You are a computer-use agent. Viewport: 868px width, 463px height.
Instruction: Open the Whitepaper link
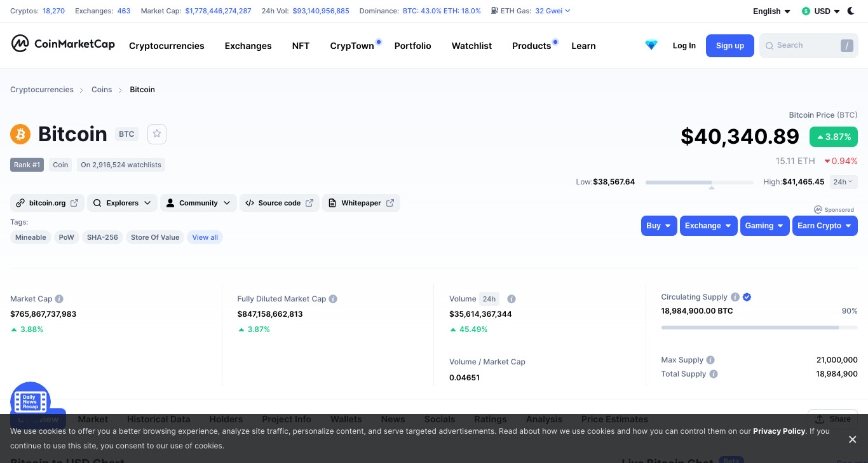(361, 203)
